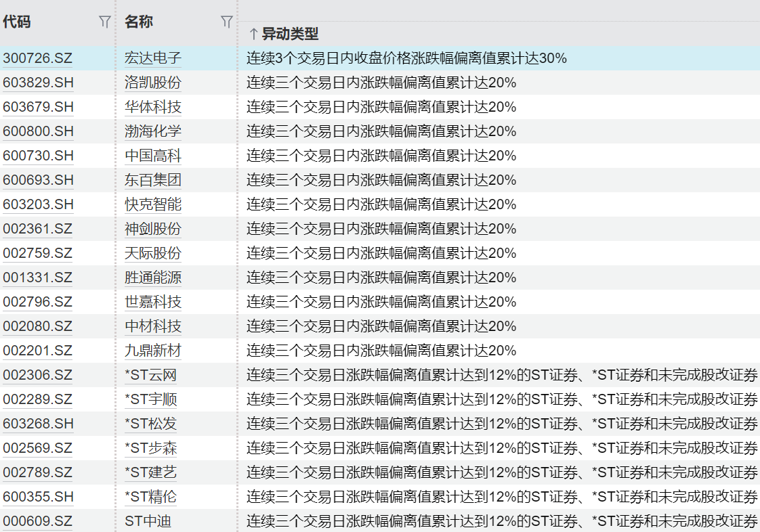
Task: Click stock code 603829.SH
Action: coord(38,83)
